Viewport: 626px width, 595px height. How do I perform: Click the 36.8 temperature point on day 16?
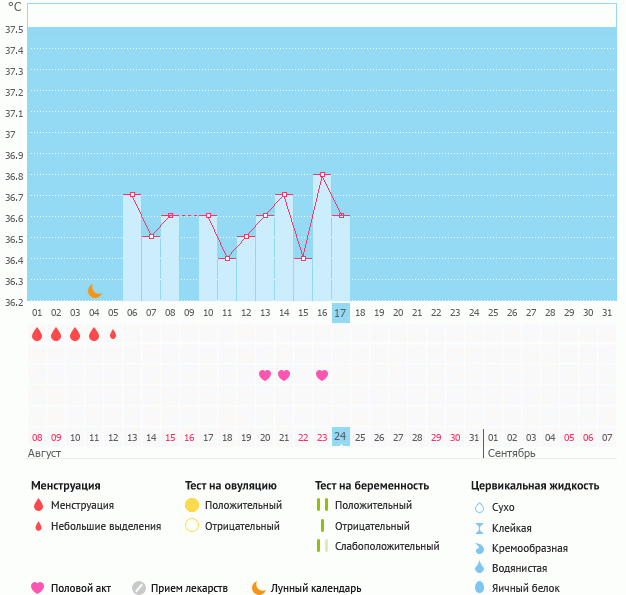tap(322, 174)
